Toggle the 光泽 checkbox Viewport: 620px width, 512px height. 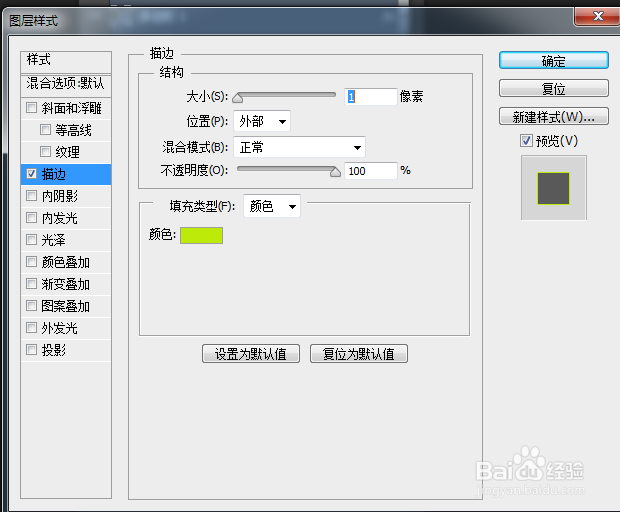[x=31, y=239]
